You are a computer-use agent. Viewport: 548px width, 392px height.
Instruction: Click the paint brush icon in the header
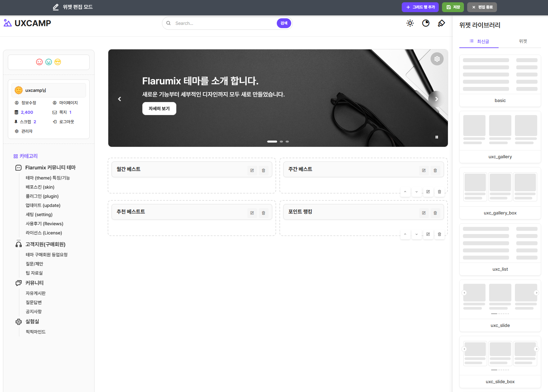point(441,23)
